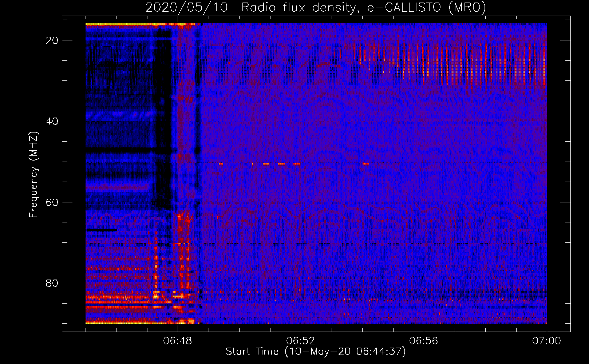589x364 pixels.
Task: Click the 06:48 time tick label
Action: pyautogui.click(x=178, y=341)
